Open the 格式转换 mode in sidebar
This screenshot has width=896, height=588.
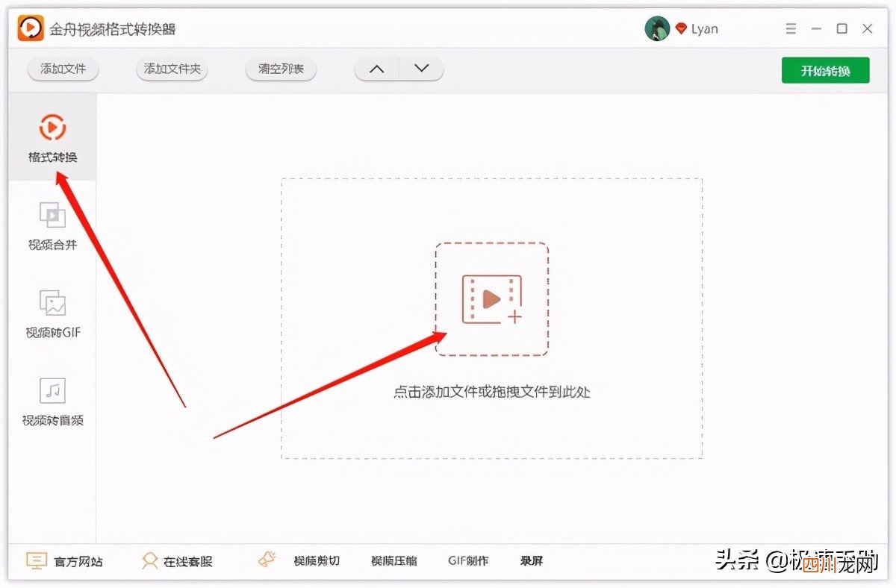52,138
